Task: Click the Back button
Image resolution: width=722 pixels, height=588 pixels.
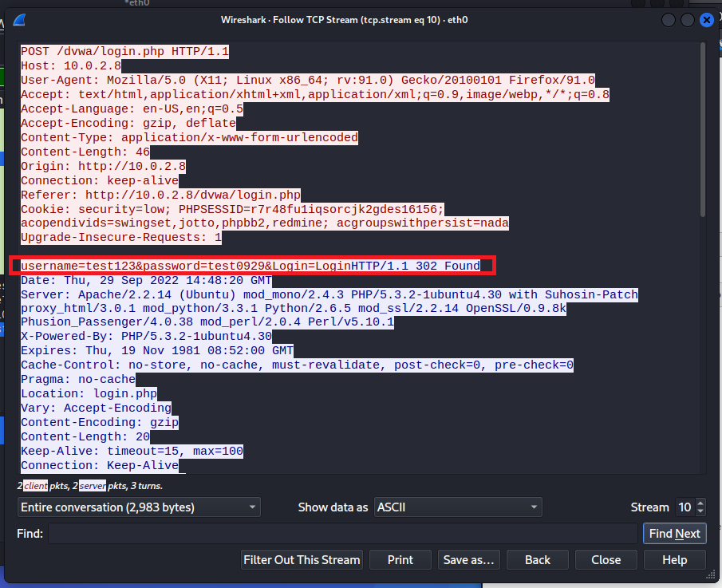Action: point(538,560)
